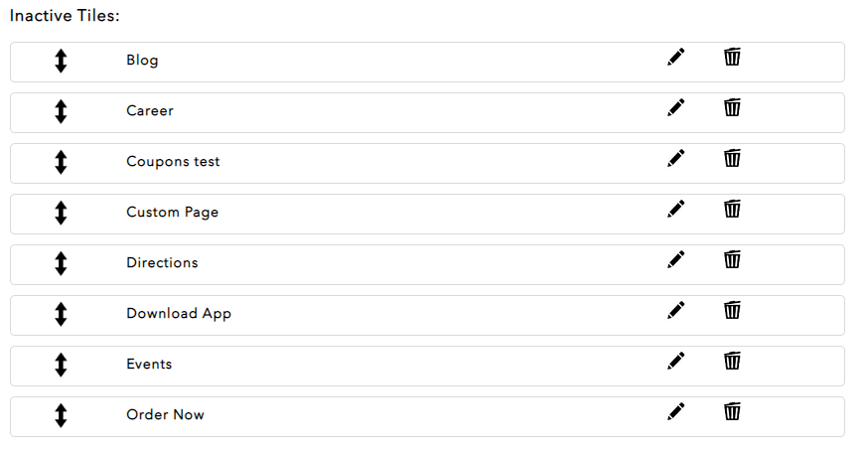868x453 pixels.
Task: Edit the Download App tile
Action: [x=676, y=311]
